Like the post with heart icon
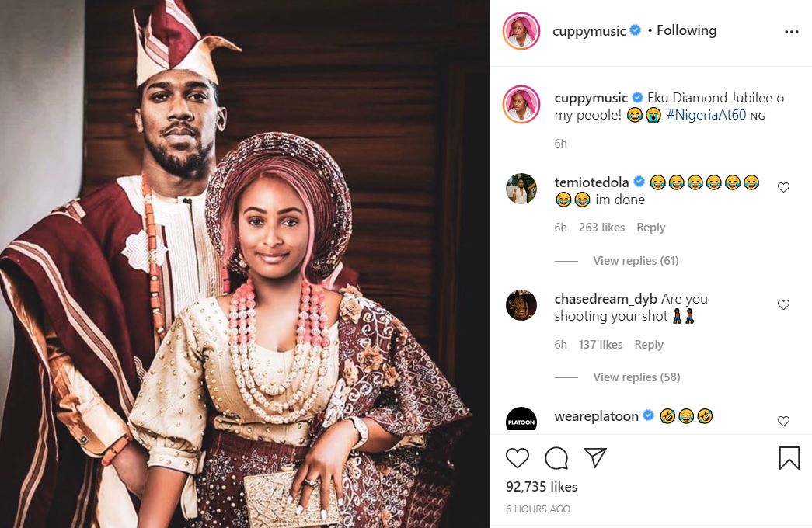Screen dimensions: 812x528 (518, 458)
